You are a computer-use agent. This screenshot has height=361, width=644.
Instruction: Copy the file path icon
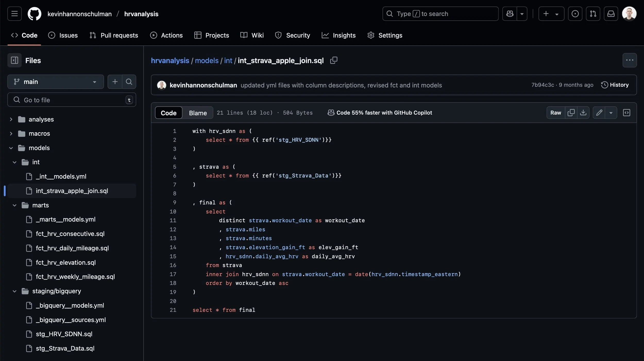pyautogui.click(x=334, y=60)
